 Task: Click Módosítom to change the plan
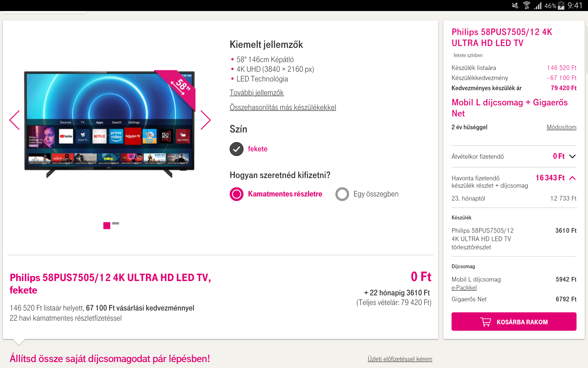561,127
